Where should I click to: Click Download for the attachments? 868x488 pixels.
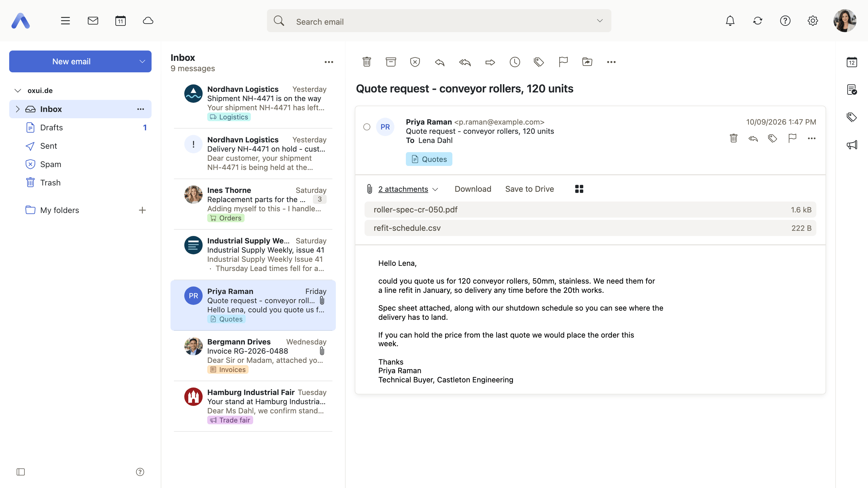click(x=473, y=189)
